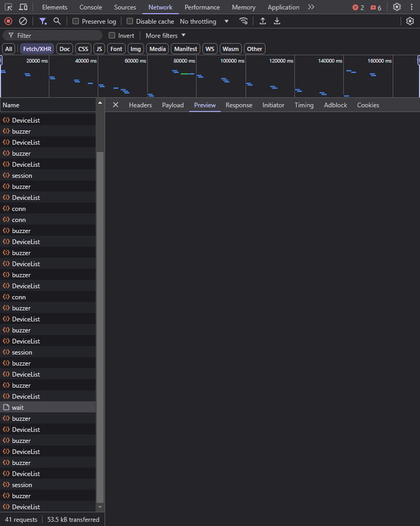Select the wait request row
The height and width of the screenshot is (526, 420).
(47, 407)
